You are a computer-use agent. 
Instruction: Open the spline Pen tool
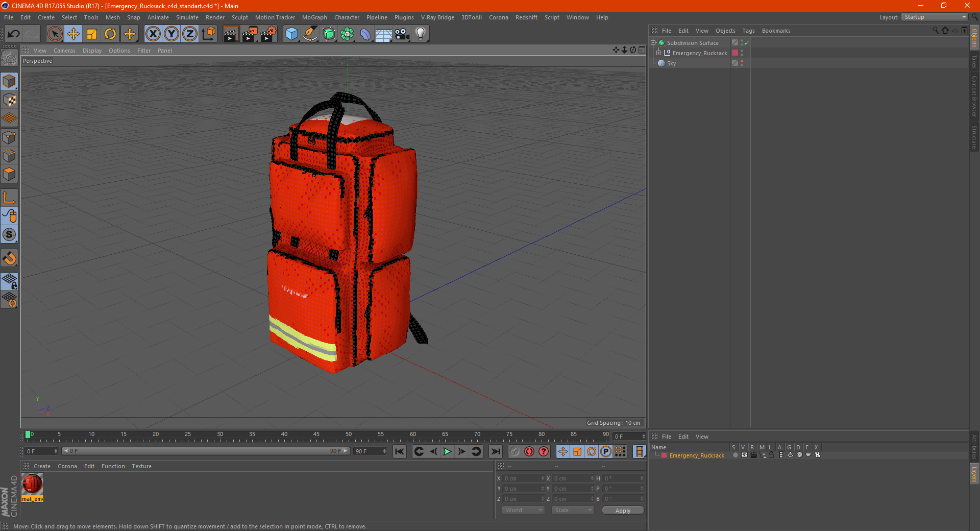pyautogui.click(x=310, y=34)
